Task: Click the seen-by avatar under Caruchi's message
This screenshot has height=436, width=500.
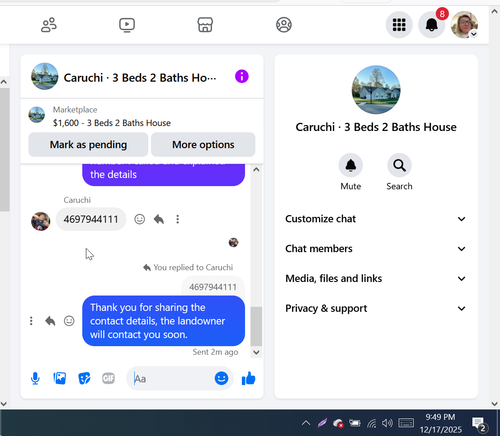Action: (233, 242)
